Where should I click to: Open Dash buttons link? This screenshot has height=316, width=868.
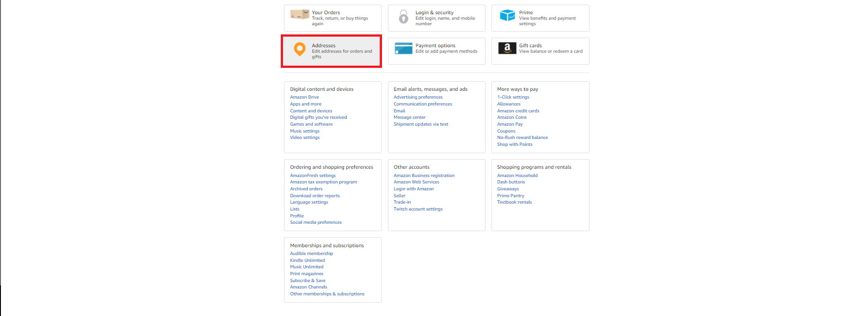[511, 182]
